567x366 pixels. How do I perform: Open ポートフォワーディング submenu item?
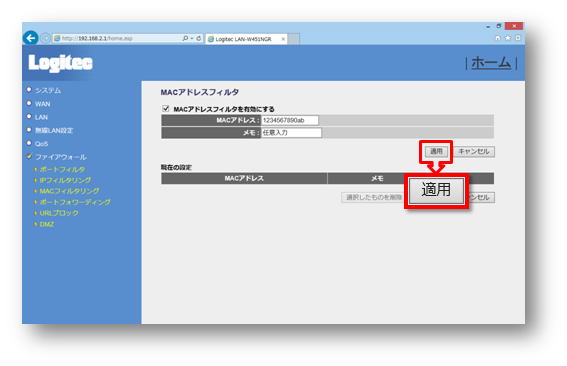click(75, 202)
